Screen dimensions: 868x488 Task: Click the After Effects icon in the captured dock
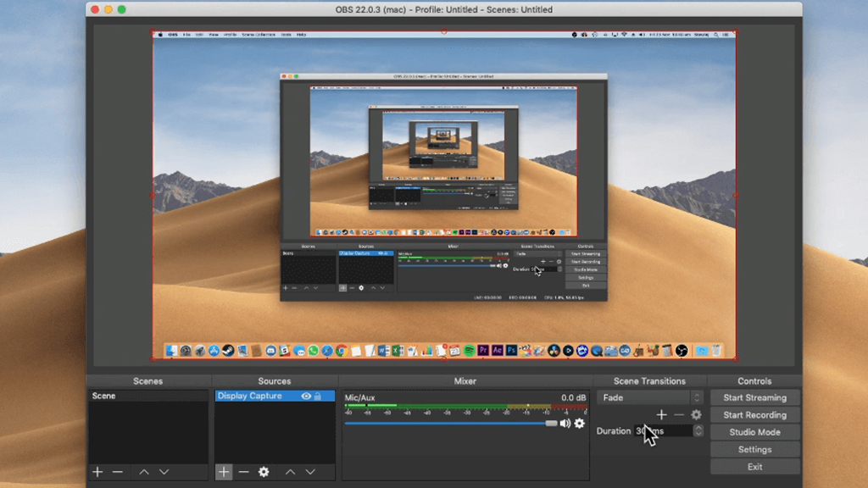[498, 351]
